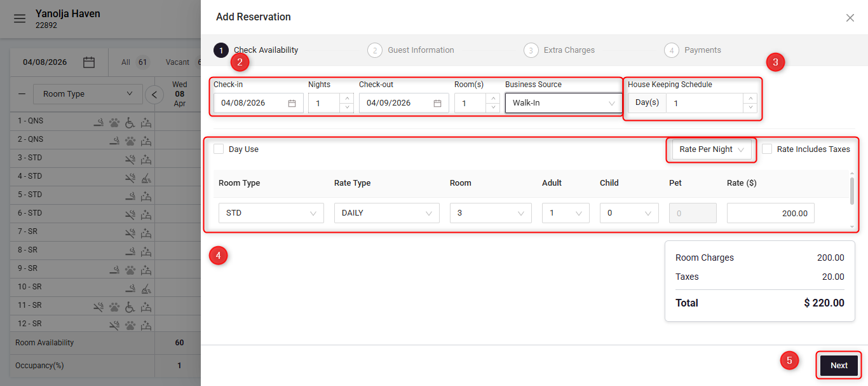The width and height of the screenshot is (868, 386).
Task: Click the Rate ($) field showing 200.00
Action: 771,213
